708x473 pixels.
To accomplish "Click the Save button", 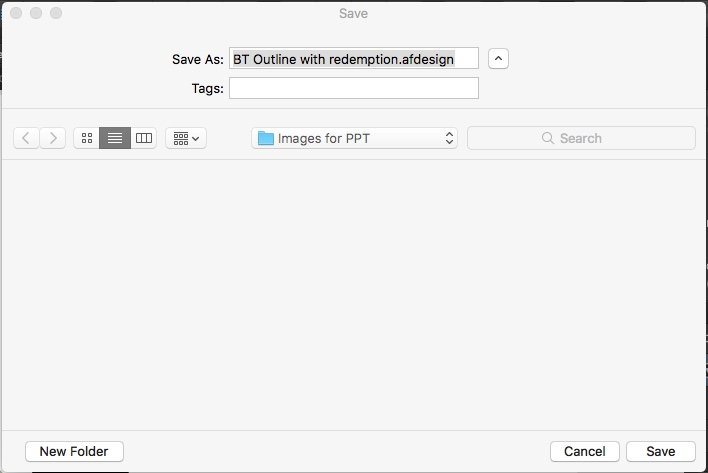I will 661,451.
